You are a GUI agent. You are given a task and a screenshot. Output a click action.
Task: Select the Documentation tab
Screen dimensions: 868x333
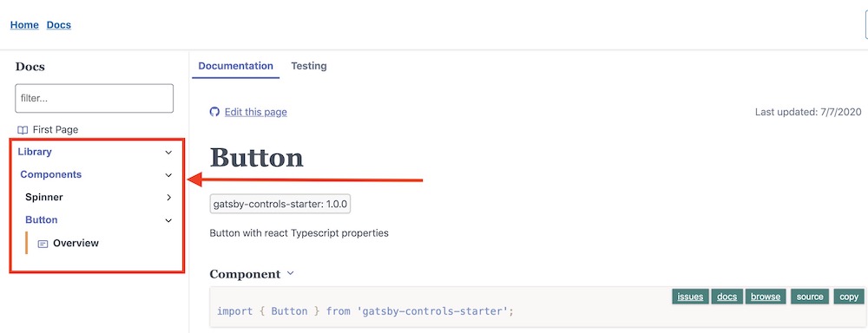pos(236,66)
